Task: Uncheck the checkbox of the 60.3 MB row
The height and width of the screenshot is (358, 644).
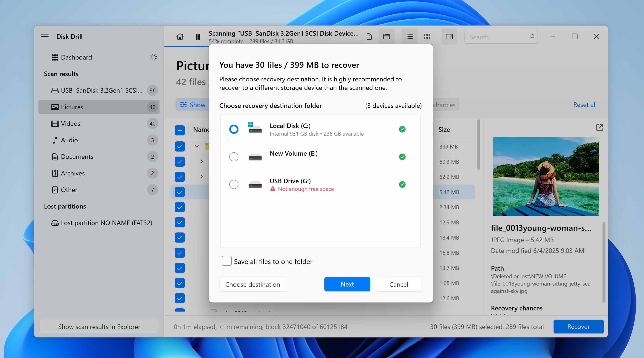Action: coord(180,162)
